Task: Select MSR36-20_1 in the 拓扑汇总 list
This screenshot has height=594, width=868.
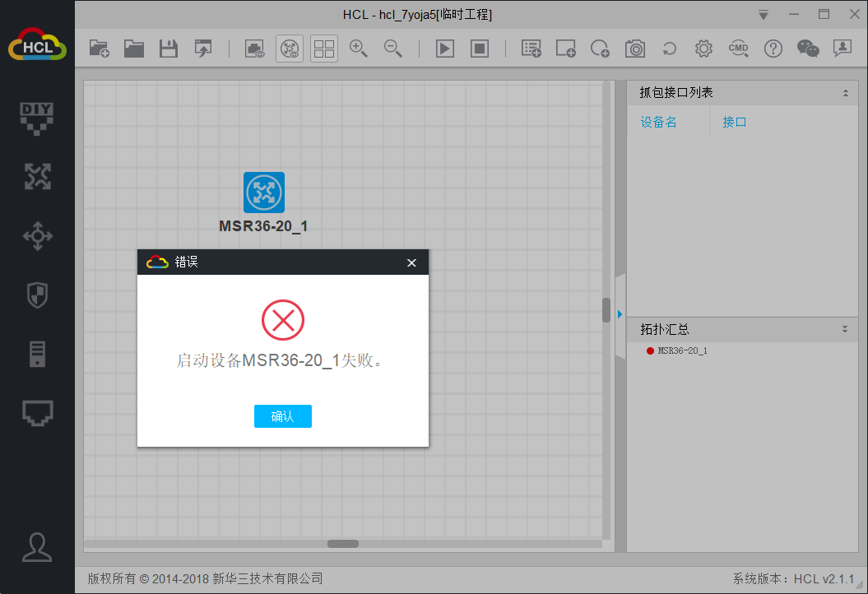Action: coord(681,350)
